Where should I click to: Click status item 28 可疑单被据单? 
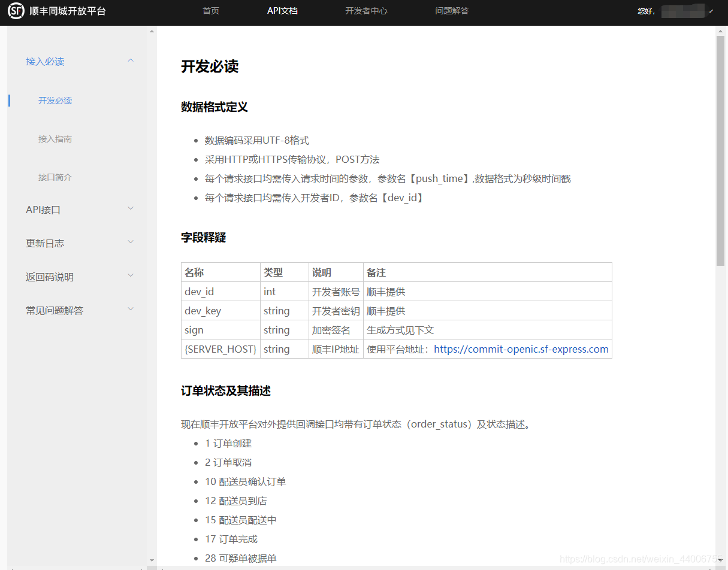point(241,559)
